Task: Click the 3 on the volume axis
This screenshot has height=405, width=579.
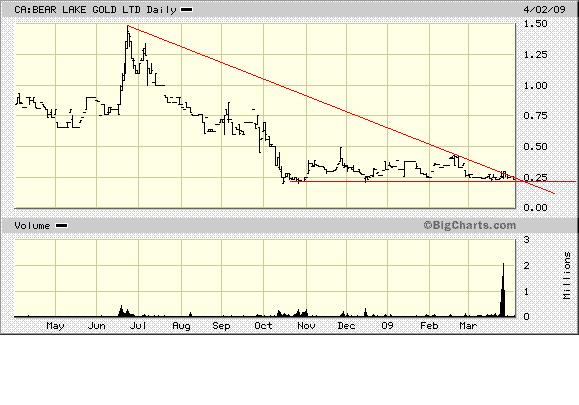Action: tap(527, 240)
